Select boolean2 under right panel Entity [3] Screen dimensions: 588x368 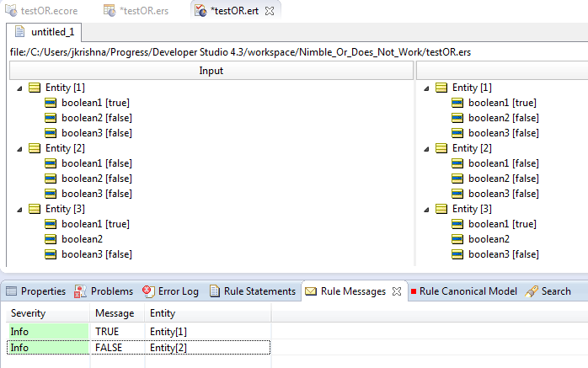click(489, 239)
